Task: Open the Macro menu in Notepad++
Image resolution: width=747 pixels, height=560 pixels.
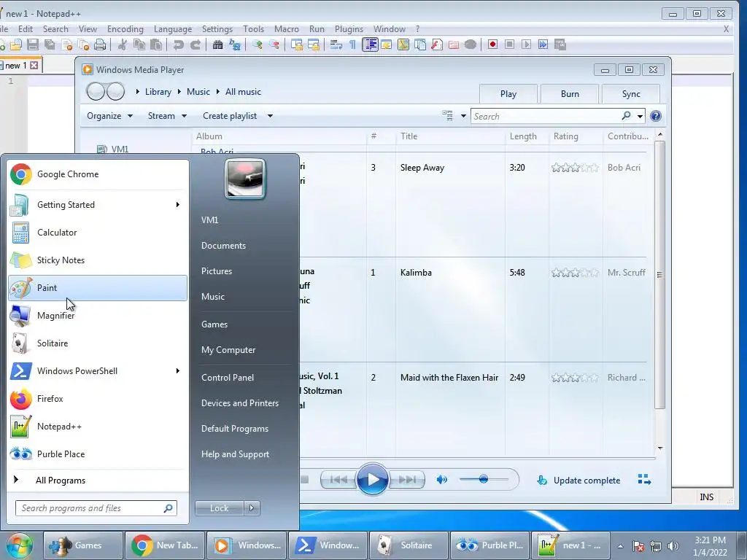Action: tap(286, 29)
